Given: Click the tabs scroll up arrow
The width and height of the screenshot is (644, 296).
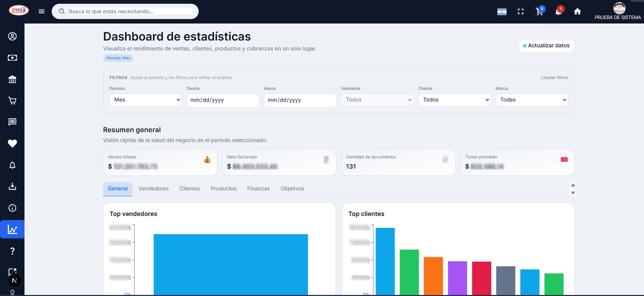Looking at the screenshot, I should coord(573,185).
